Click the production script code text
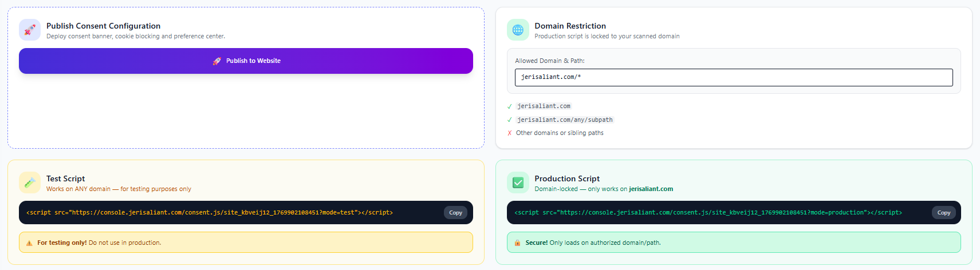 click(708, 213)
